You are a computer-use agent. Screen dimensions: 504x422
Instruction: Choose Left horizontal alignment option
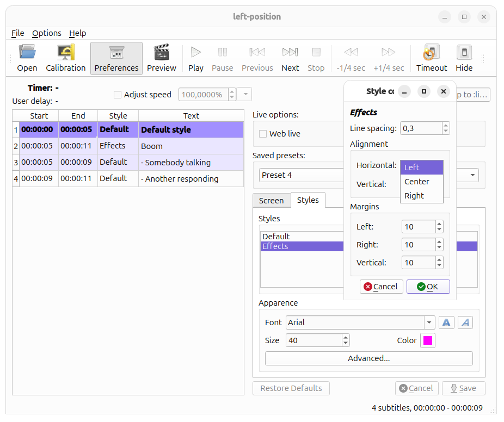click(421, 167)
